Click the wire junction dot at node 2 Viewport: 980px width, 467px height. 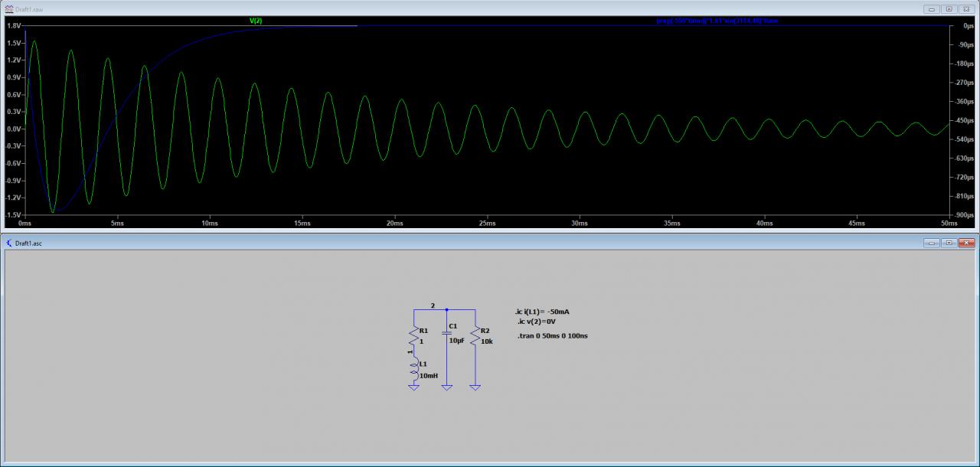pyautogui.click(x=447, y=310)
